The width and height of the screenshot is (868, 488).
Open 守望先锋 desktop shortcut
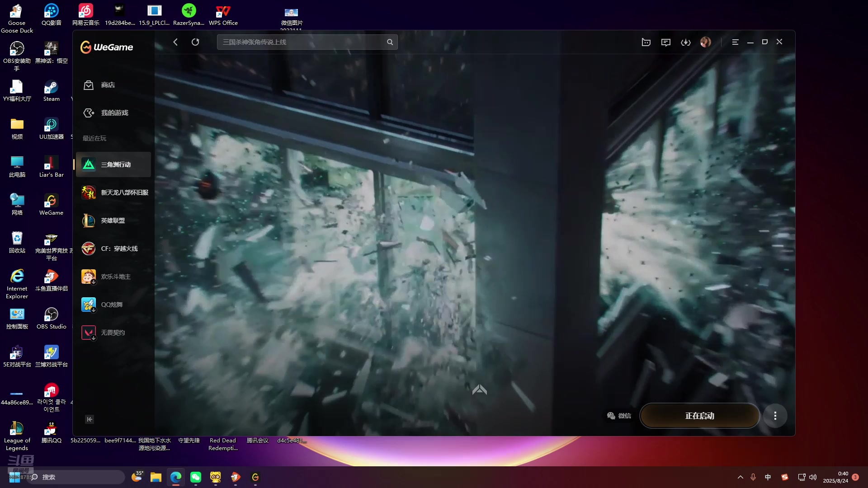tap(189, 441)
